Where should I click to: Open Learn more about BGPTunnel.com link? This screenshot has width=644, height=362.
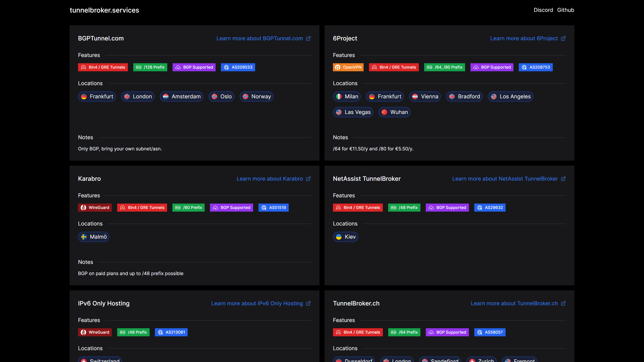click(259, 38)
